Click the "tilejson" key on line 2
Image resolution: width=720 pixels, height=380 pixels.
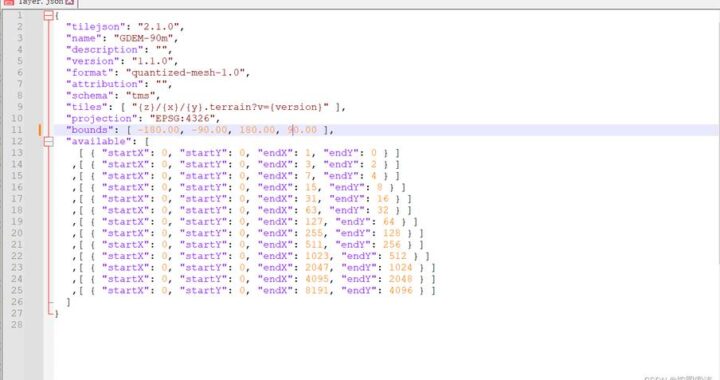click(x=96, y=27)
